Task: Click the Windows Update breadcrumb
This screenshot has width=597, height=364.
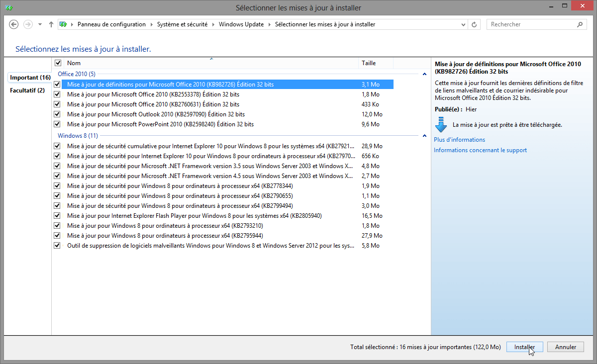Action: point(241,24)
